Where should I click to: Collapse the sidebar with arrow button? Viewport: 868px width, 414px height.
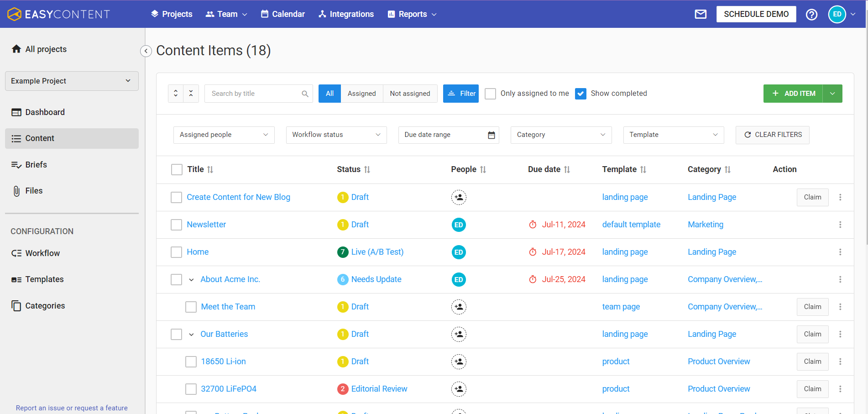[146, 51]
